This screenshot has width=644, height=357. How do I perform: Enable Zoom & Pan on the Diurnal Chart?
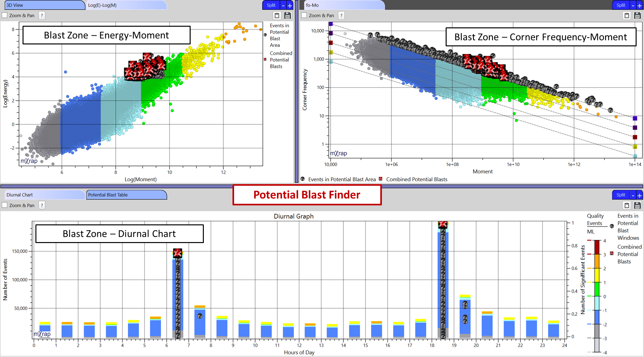pyautogui.click(x=5, y=205)
